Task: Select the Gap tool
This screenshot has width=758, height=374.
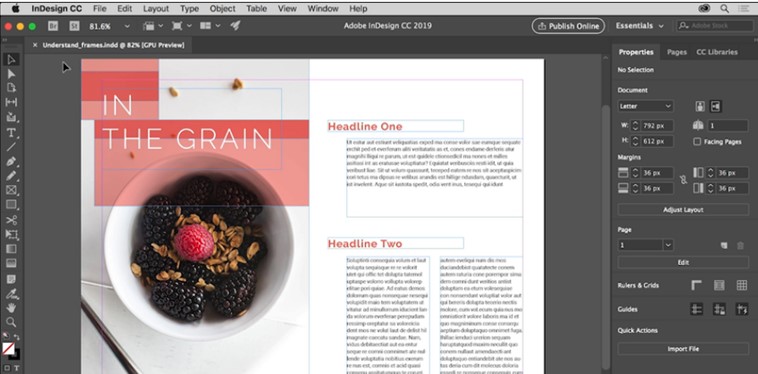Action: (12, 102)
